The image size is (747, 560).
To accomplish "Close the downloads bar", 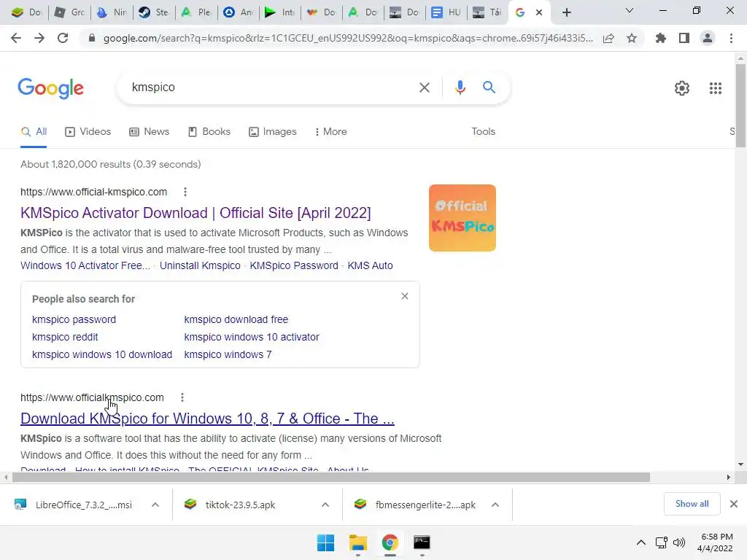I will point(734,504).
